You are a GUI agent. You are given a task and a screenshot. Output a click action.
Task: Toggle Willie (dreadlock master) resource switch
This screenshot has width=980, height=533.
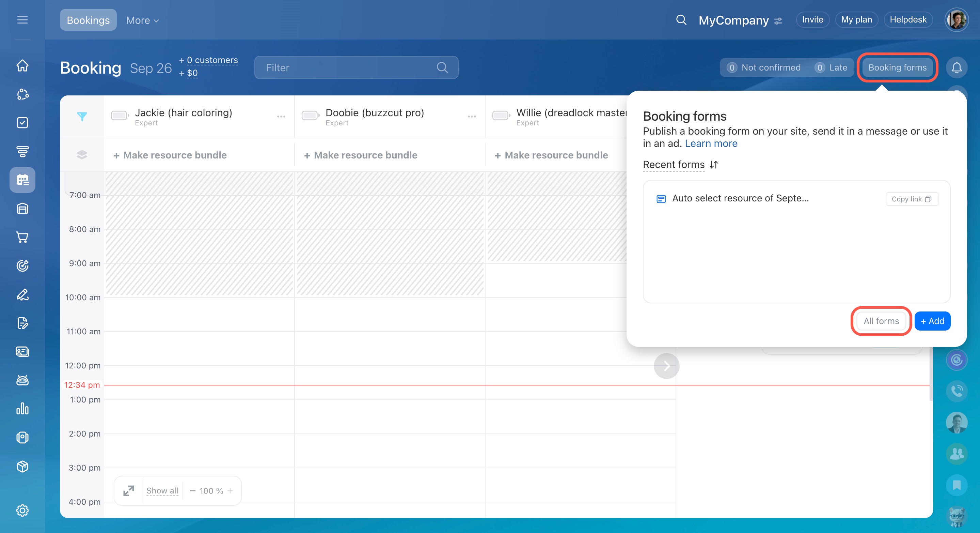tap(501, 115)
